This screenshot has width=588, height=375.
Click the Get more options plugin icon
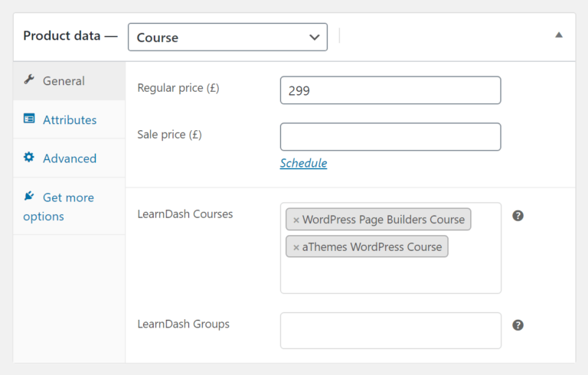coord(29,197)
